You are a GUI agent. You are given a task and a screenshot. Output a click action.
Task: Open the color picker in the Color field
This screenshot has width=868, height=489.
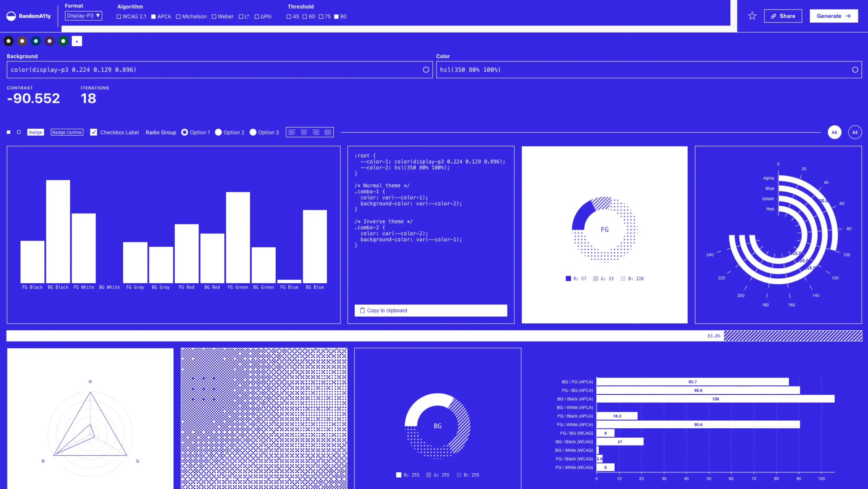click(856, 70)
